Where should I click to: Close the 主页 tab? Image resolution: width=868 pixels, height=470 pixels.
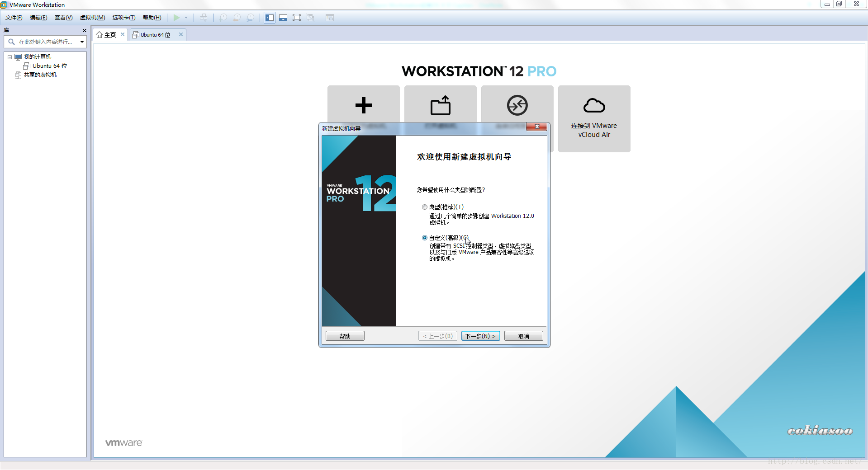pos(123,34)
